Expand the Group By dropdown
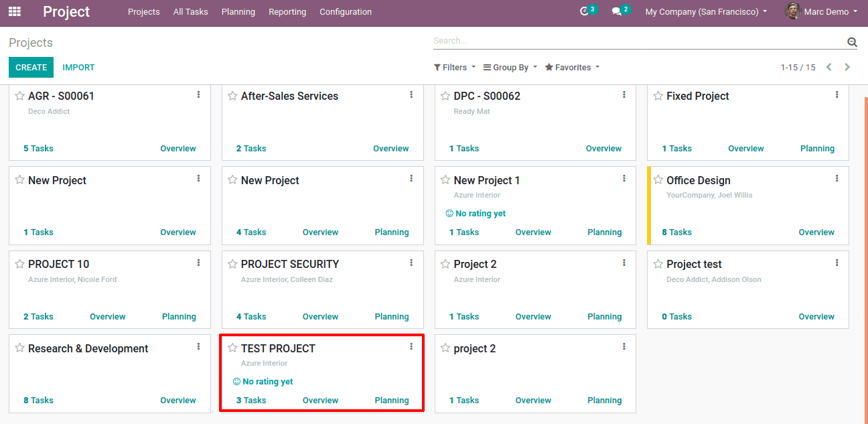The width and height of the screenshot is (868, 424). click(510, 67)
